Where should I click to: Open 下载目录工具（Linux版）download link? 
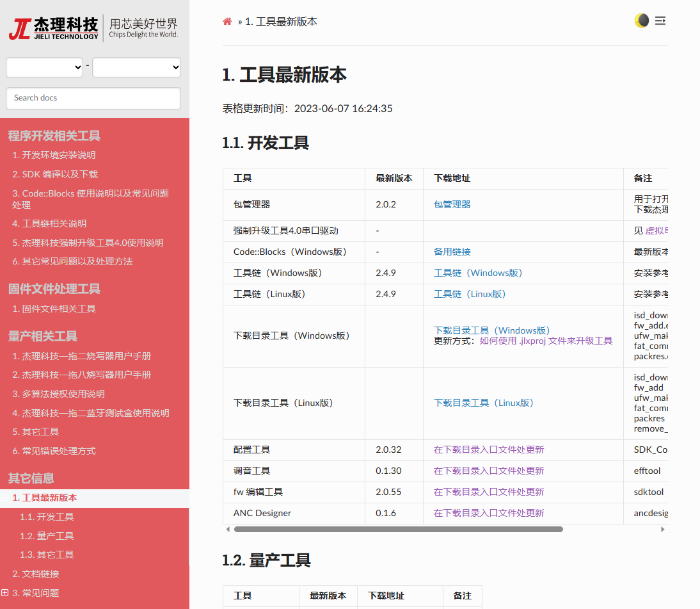(484, 403)
